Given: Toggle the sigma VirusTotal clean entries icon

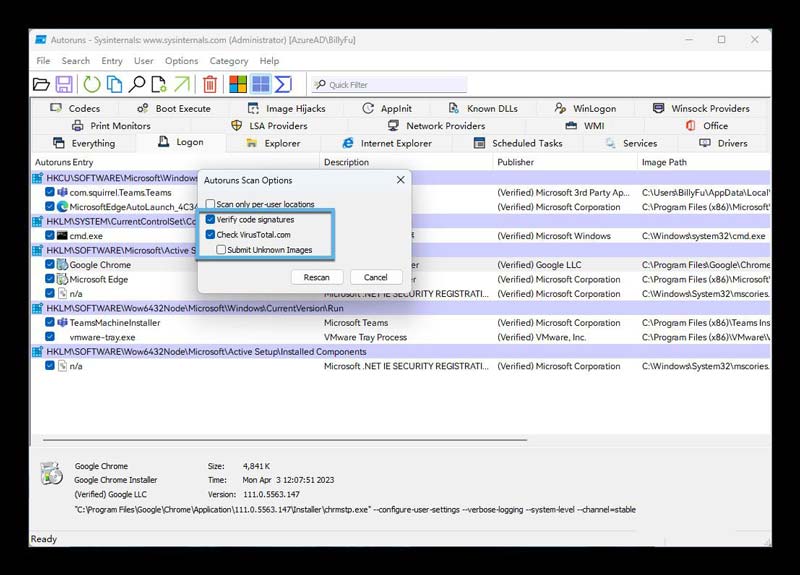Looking at the screenshot, I should point(283,84).
